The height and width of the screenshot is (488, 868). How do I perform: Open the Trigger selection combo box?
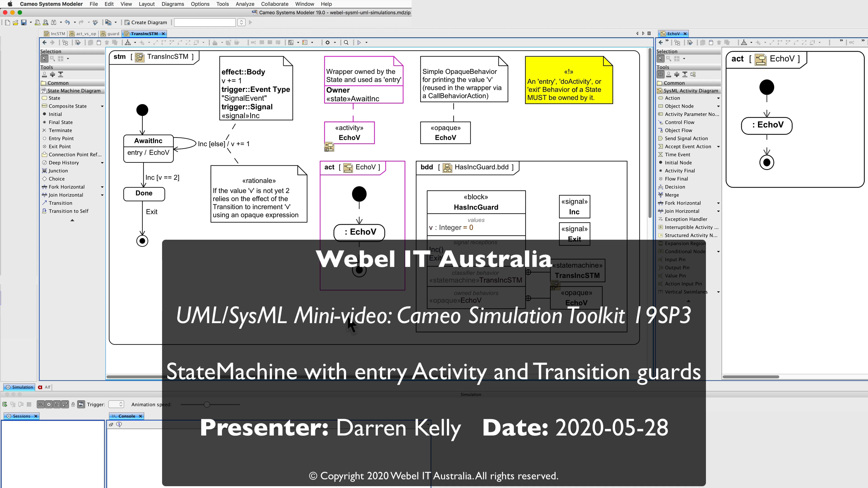(x=116, y=404)
